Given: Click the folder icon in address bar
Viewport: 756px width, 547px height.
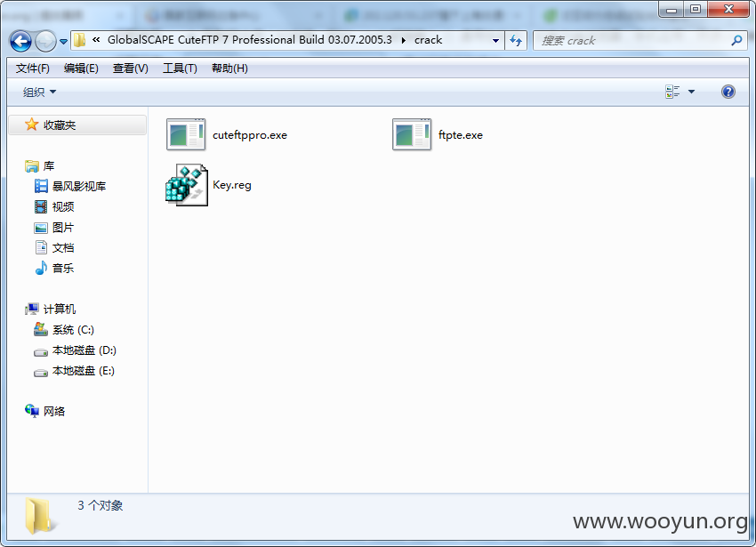Looking at the screenshot, I should pos(80,40).
